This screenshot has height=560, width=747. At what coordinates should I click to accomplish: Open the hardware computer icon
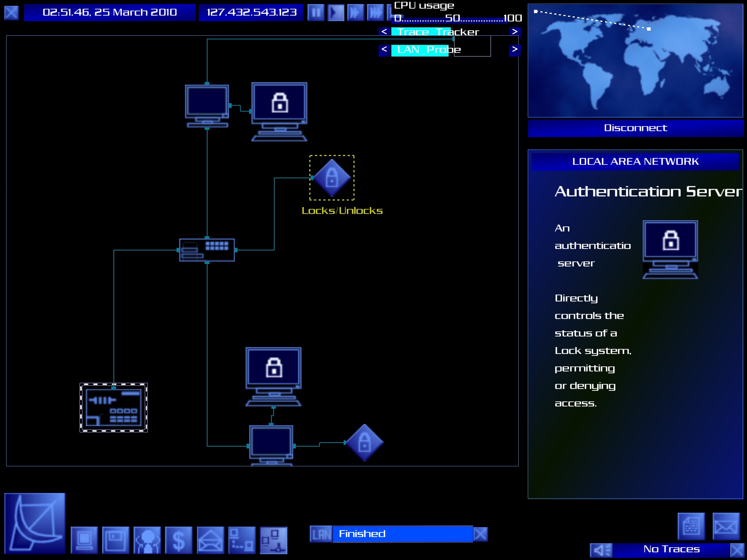pyautogui.click(x=84, y=540)
